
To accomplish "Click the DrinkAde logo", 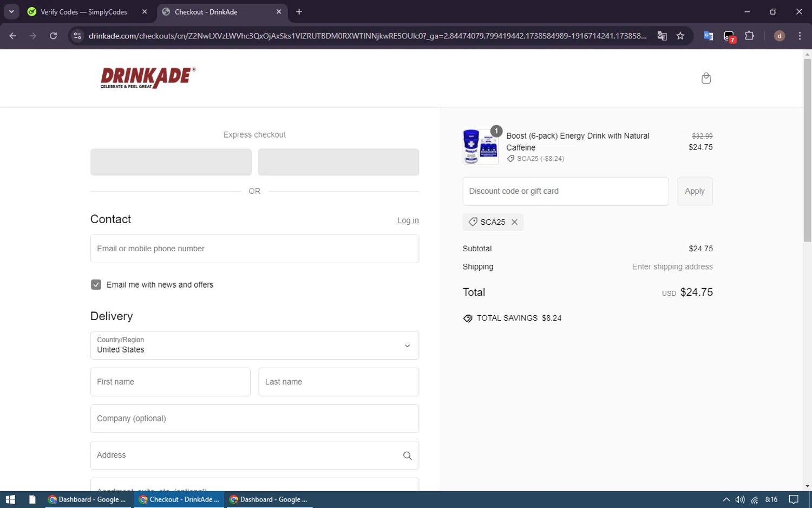I will 148,78.
